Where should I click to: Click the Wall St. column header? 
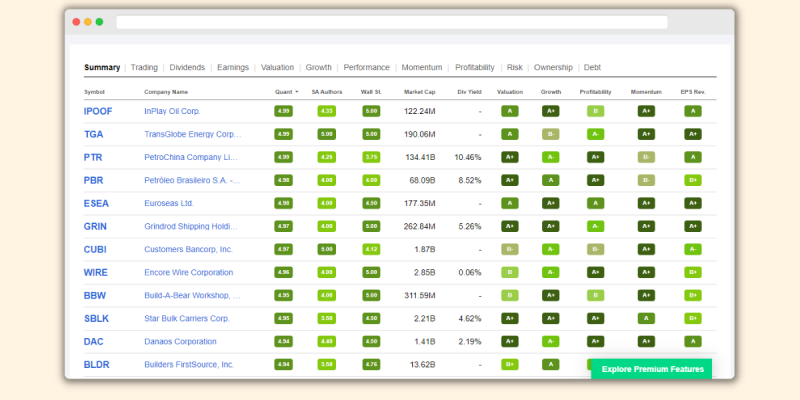(x=371, y=92)
